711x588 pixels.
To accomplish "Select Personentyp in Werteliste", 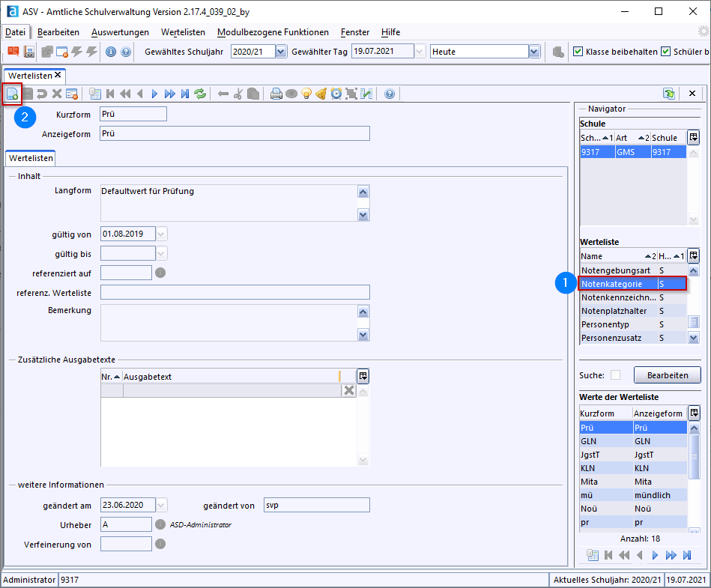I will point(633,324).
